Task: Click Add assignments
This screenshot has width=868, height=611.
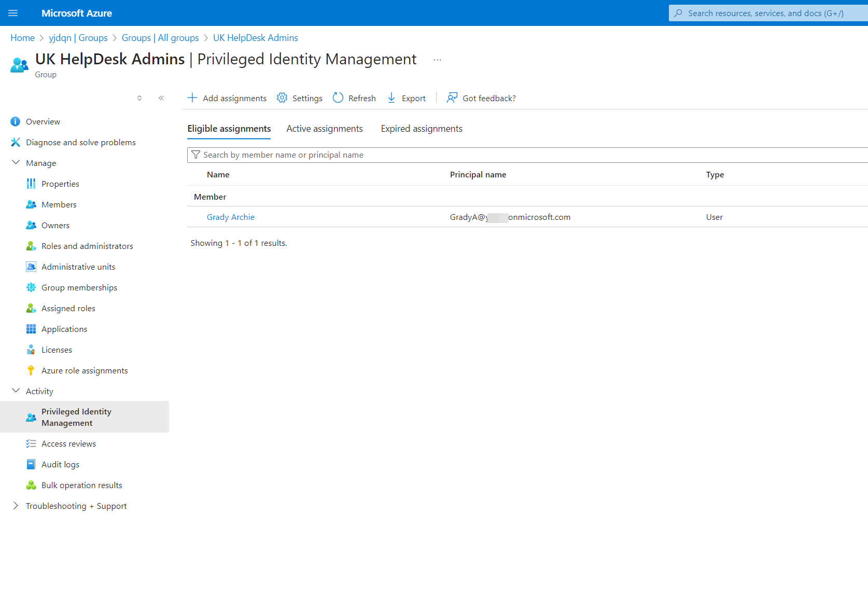Action: coord(227,98)
